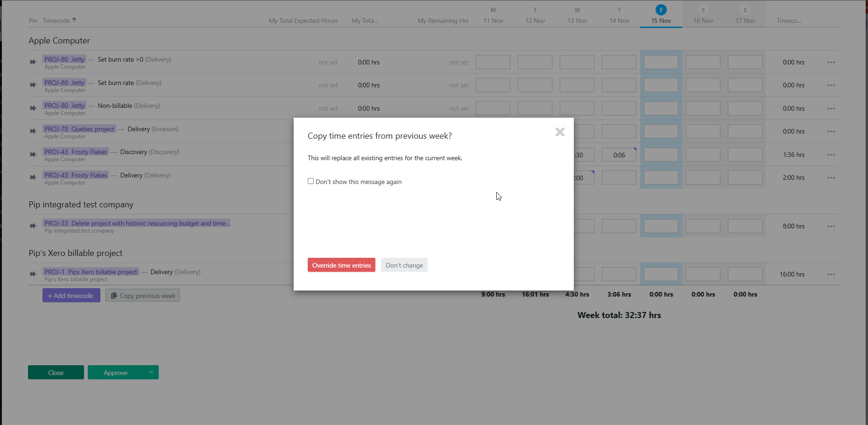Pin the PROJ-78 Quebec project timecode

click(x=33, y=131)
